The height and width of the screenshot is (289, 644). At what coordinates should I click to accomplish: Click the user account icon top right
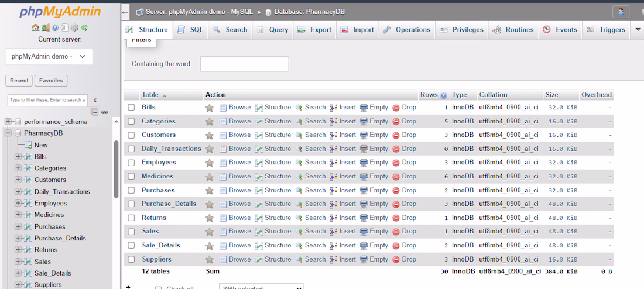tap(621, 12)
